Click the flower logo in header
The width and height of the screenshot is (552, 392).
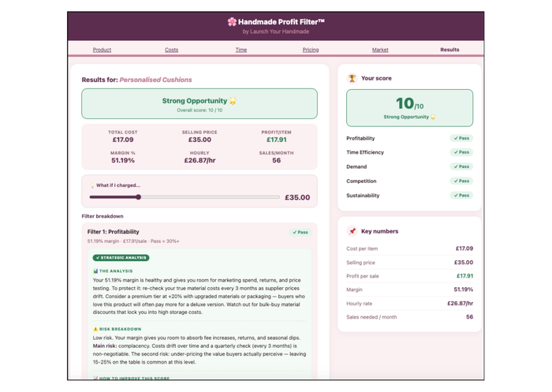[x=232, y=22]
